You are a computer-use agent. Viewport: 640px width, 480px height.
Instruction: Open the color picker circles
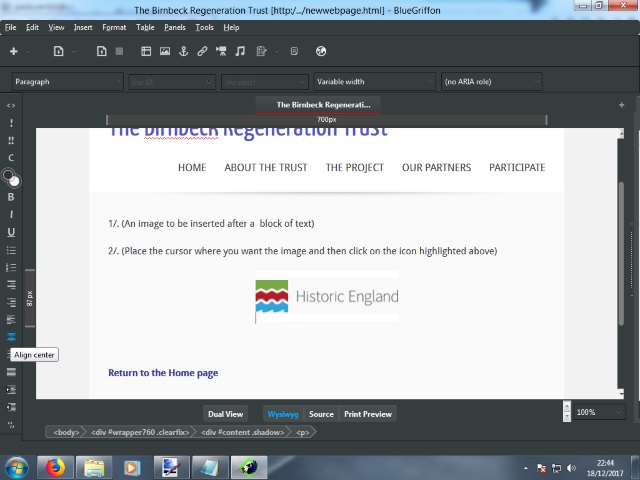[11, 178]
